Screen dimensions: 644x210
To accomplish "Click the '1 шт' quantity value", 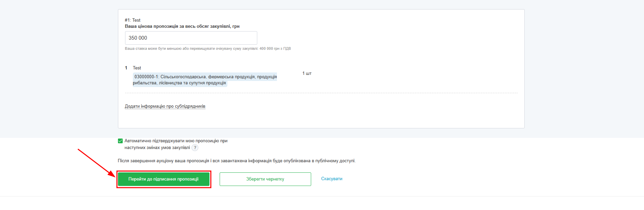I will coord(307,73).
